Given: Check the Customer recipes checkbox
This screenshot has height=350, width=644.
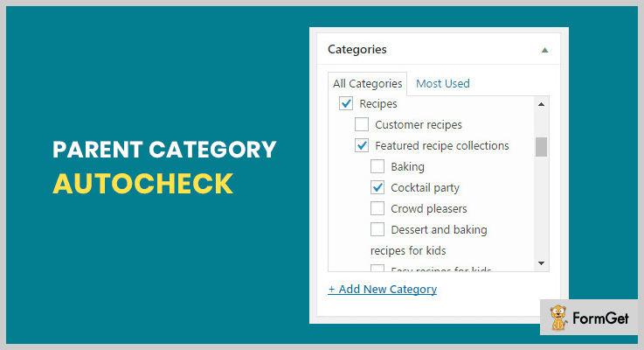Looking at the screenshot, I should 362,124.
